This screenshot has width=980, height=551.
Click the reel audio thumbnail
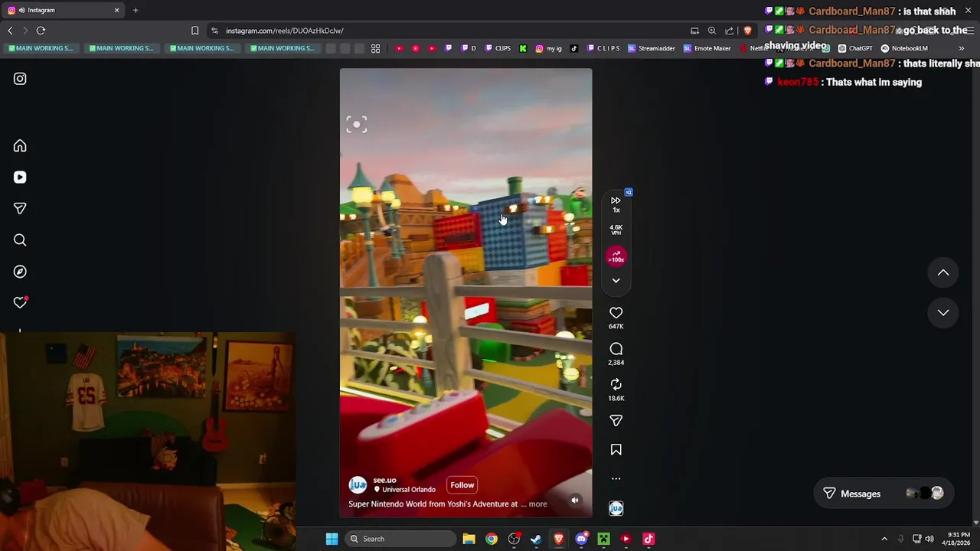point(616,508)
